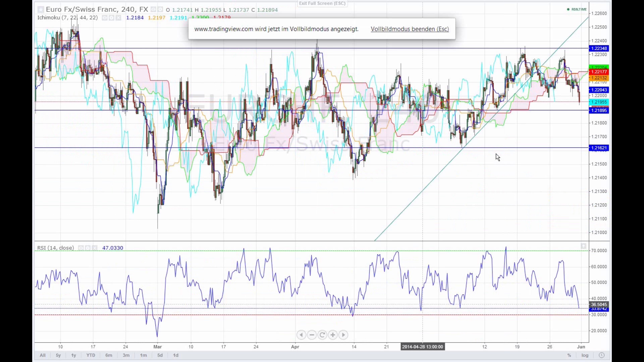Image resolution: width=644 pixels, height=362 pixels.
Task: Select the 6m time range
Action: click(109, 355)
